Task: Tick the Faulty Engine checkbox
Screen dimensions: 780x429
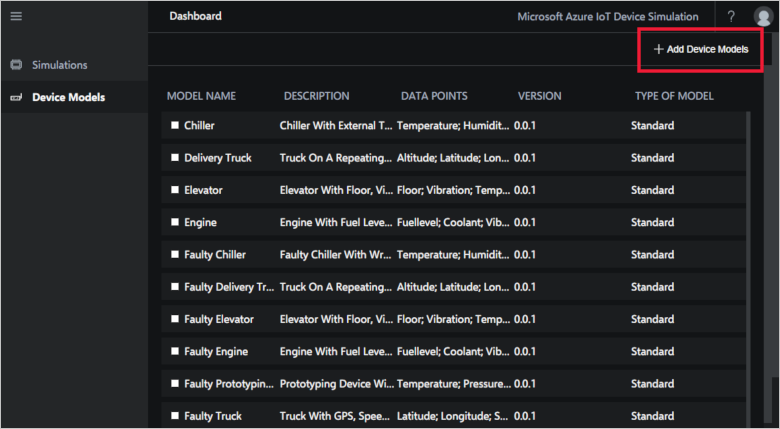Action: [x=175, y=351]
